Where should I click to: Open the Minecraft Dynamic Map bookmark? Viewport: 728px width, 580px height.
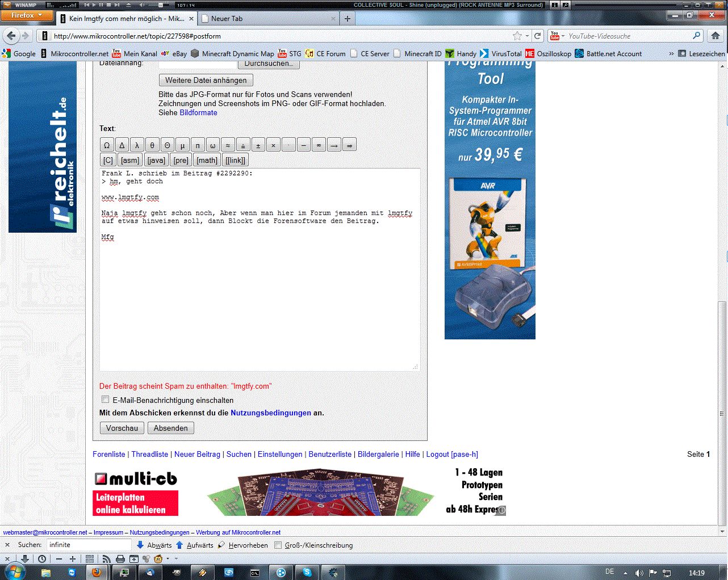[232, 54]
